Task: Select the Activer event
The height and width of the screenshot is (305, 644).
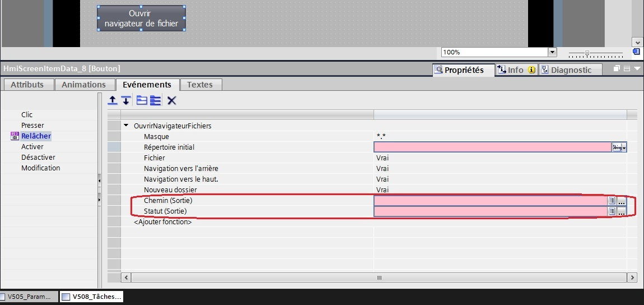Action: 32,147
